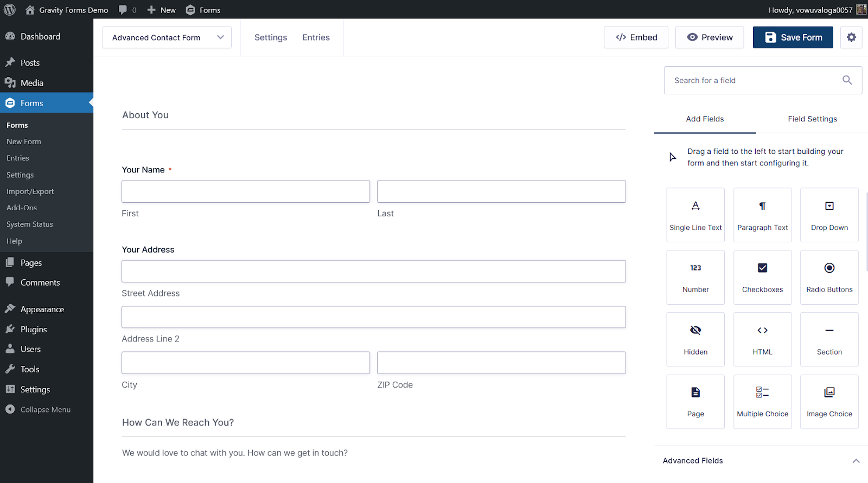
Task: Click the Search for a field box
Action: point(754,80)
